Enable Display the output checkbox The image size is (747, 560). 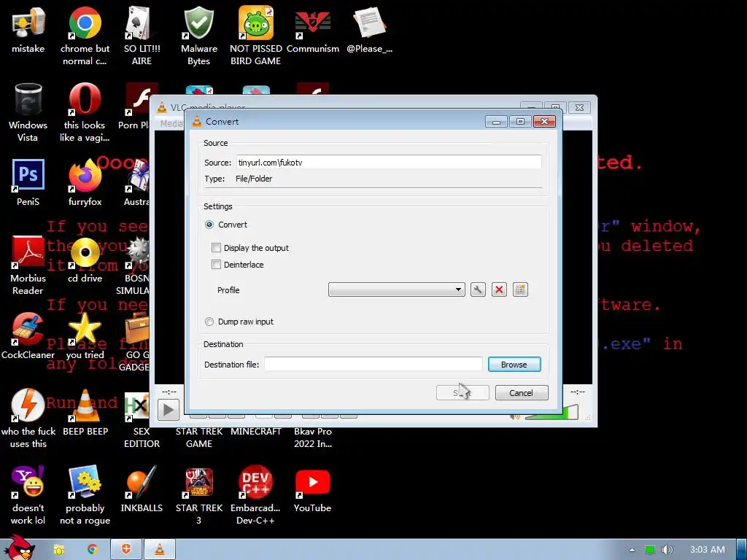(216, 248)
